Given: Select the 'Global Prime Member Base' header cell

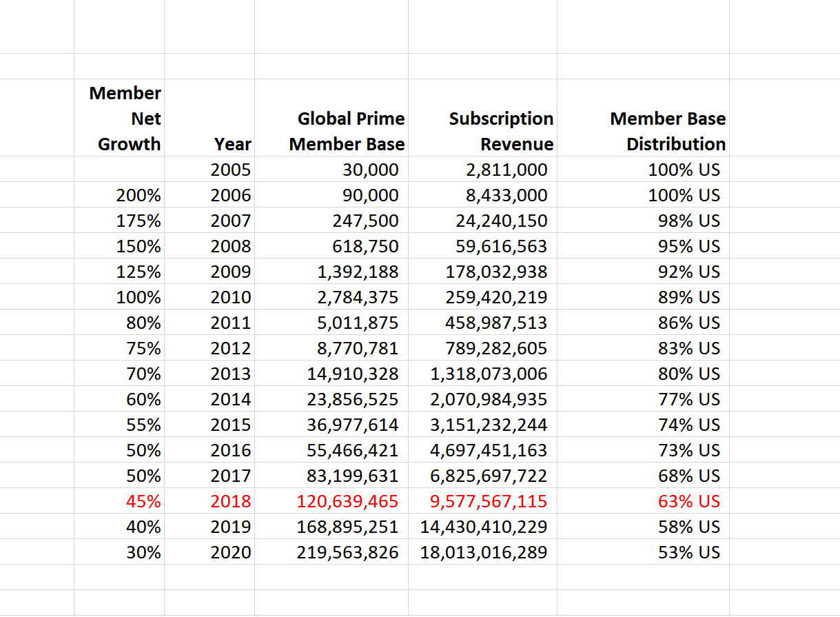Looking at the screenshot, I should click(331, 118).
